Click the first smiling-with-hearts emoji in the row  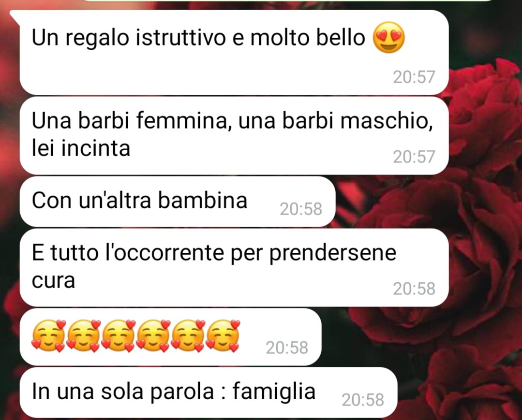[x=48, y=336]
